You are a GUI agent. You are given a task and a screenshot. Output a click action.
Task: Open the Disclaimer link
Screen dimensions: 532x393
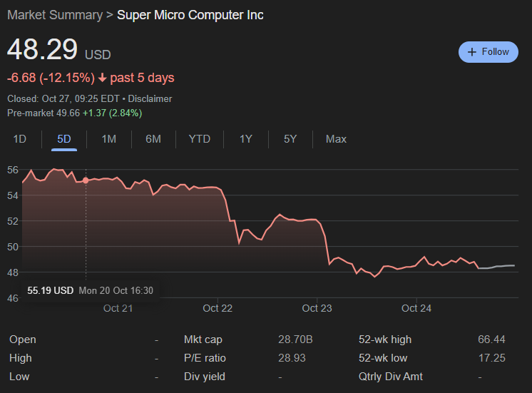150,99
